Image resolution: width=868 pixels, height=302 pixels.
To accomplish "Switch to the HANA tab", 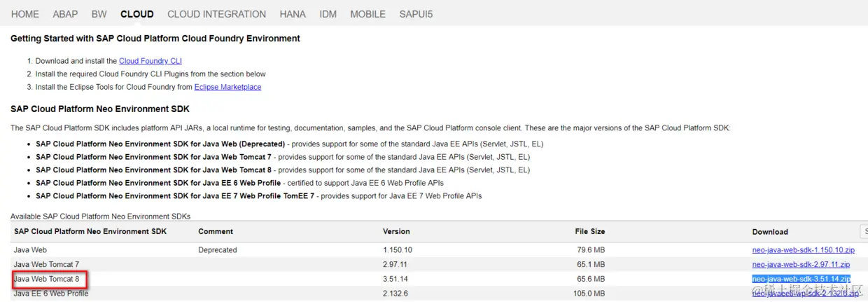I will (293, 14).
